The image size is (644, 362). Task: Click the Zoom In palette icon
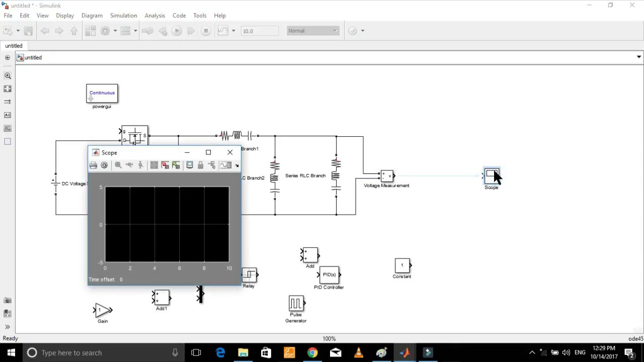click(8, 75)
